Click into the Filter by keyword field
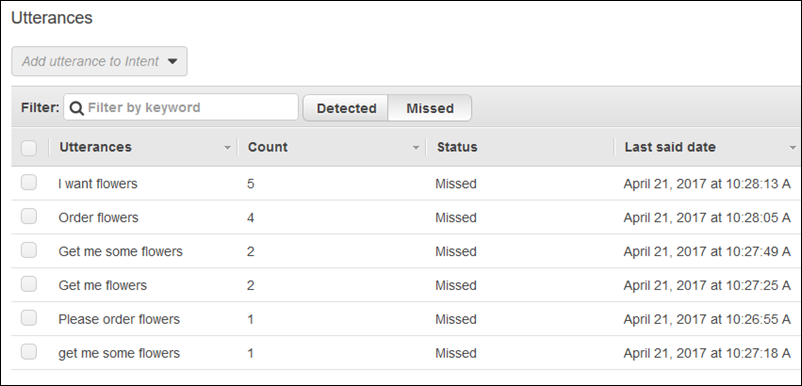Viewport: 802px width, 386px height. [x=181, y=107]
